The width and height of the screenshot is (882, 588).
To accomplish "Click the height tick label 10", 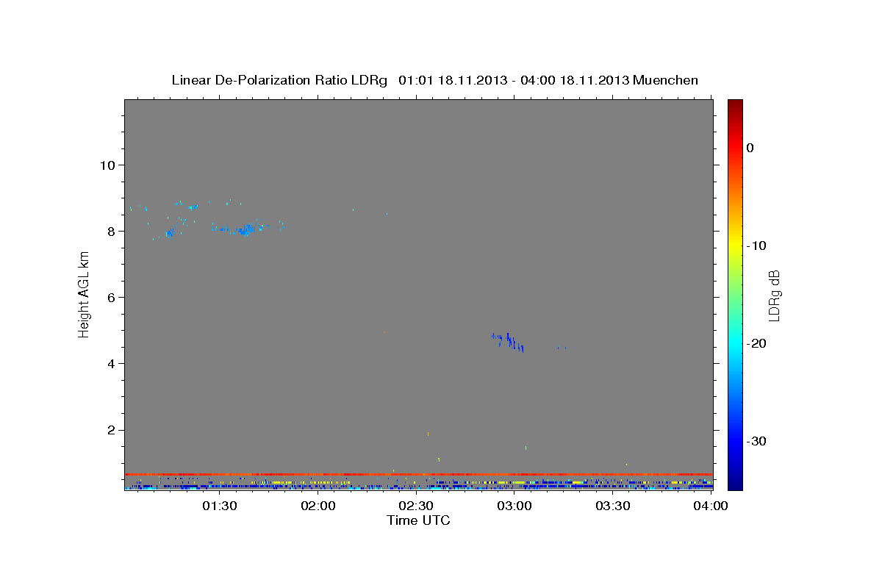I will [x=107, y=165].
